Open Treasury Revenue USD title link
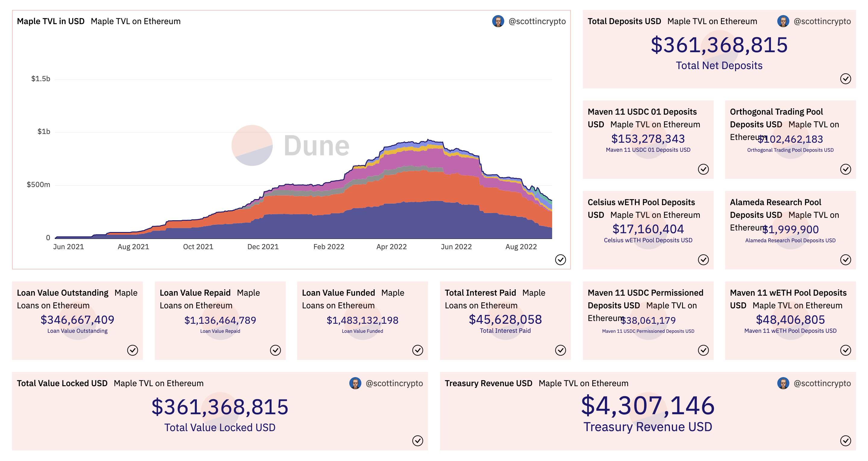This screenshot has width=868, height=461. tap(489, 383)
